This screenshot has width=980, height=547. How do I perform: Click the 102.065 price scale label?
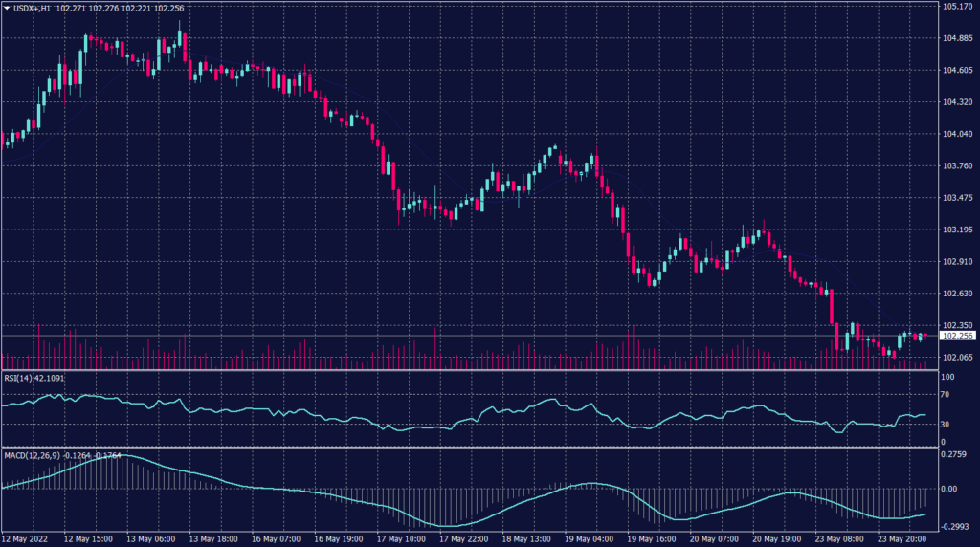tap(958, 358)
